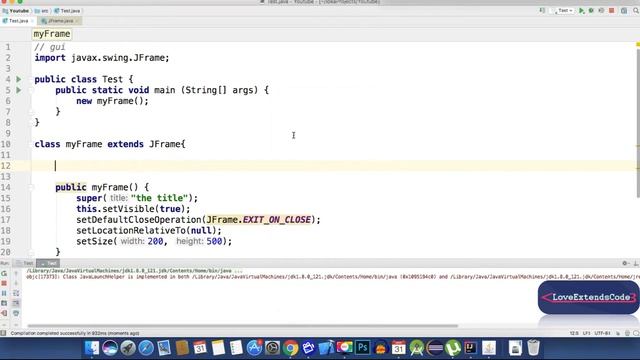Stop process with Run panel red stop icon
This screenshot has width=640, height=360.
[4, 283]
